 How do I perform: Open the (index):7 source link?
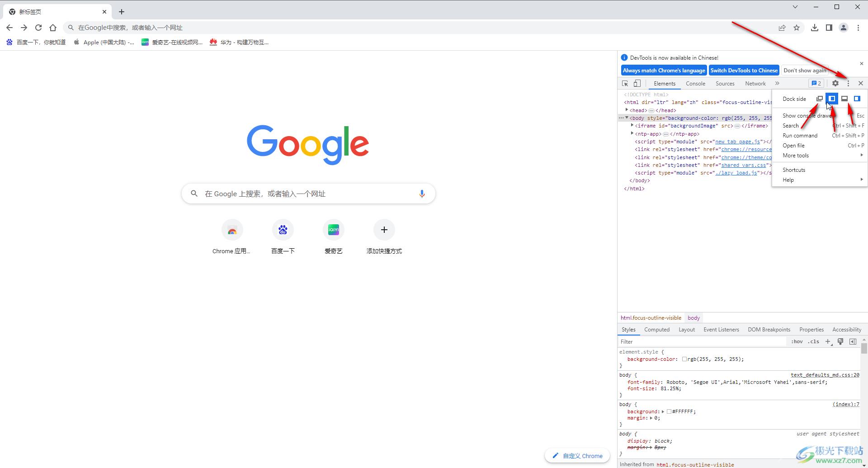coord(846,404)
